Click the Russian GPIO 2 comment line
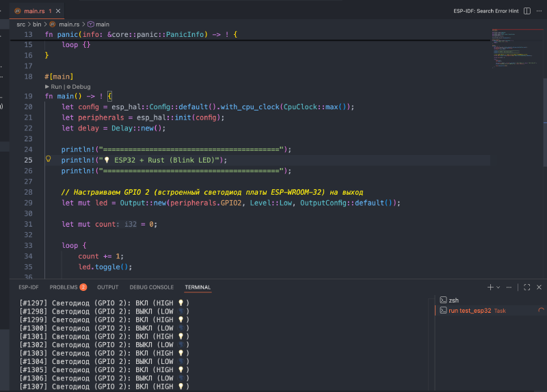 tap(212, 193)
